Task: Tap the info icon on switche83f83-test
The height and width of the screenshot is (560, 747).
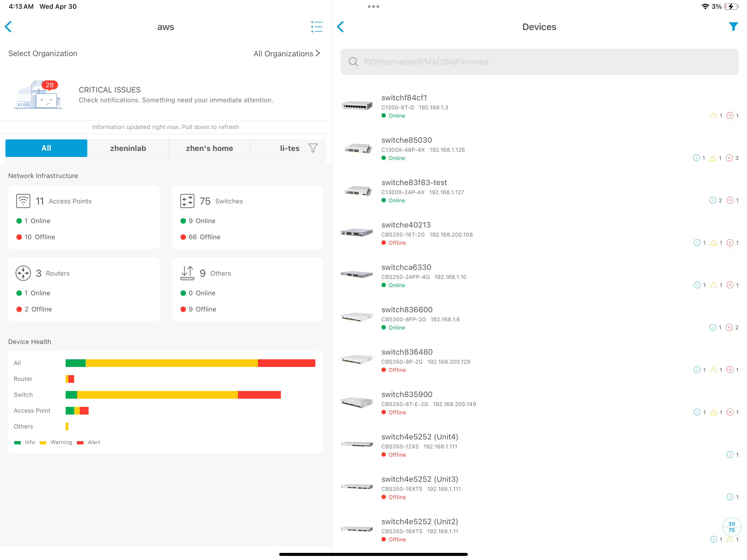Action: point(713,200)
